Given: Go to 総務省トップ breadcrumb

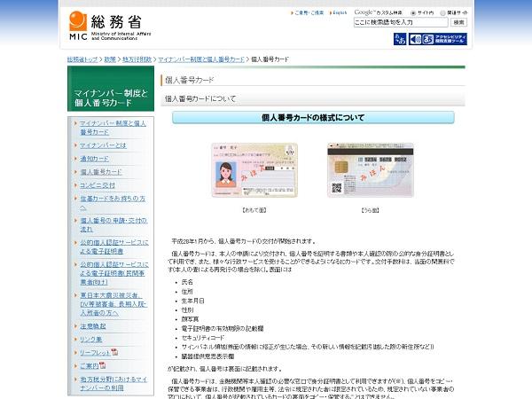Looking at the screenshot, I should tap(82, 59).
